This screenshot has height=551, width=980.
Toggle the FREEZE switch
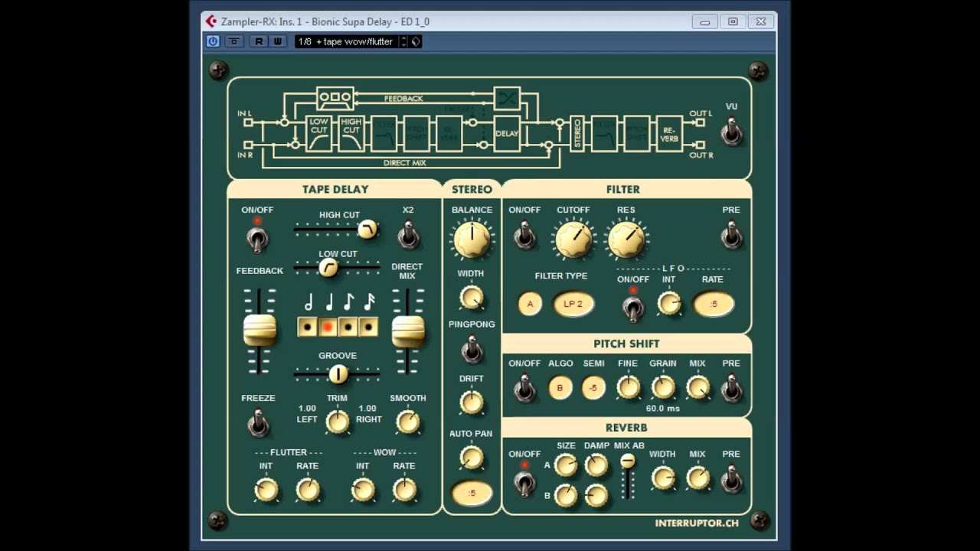[x=258, y=422]
